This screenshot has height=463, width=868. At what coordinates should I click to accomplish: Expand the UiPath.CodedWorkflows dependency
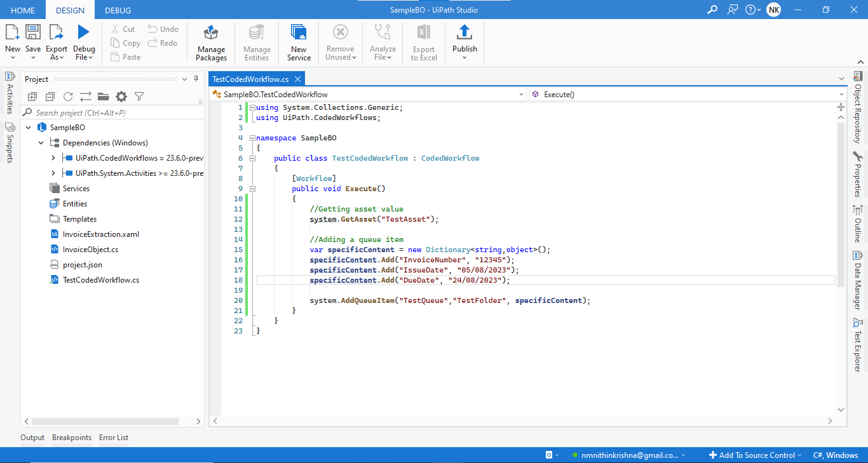click(53, 158)
